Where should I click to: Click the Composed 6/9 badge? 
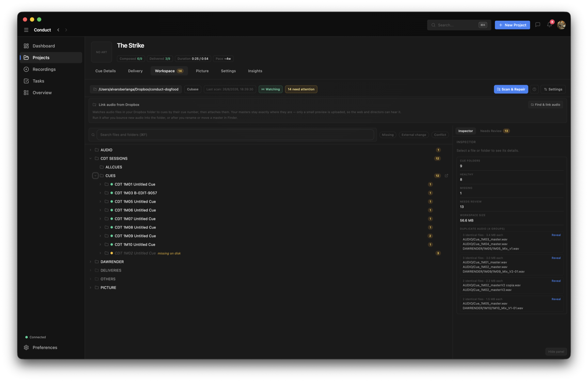[131, 59]
